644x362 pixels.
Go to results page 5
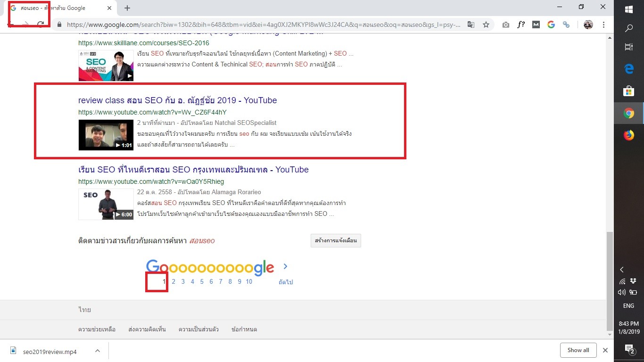coord(202,282)
